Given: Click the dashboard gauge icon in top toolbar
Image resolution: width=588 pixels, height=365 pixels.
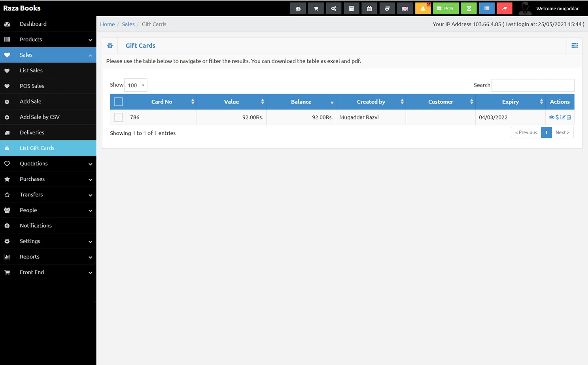Looking at the screenshot, I should (298, 8).
